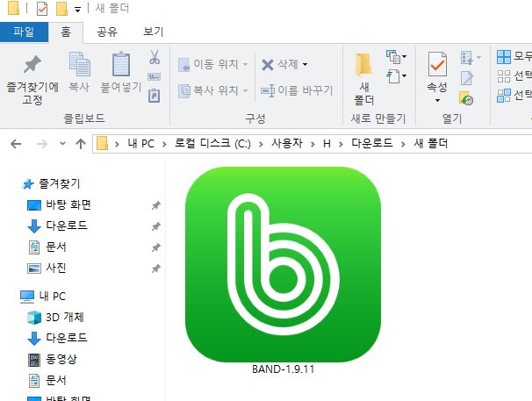The width and height of the screenshot is (532, 401).
Task: Select 즐겨찾기 in navigation pane
Action: tap(60, 184)
